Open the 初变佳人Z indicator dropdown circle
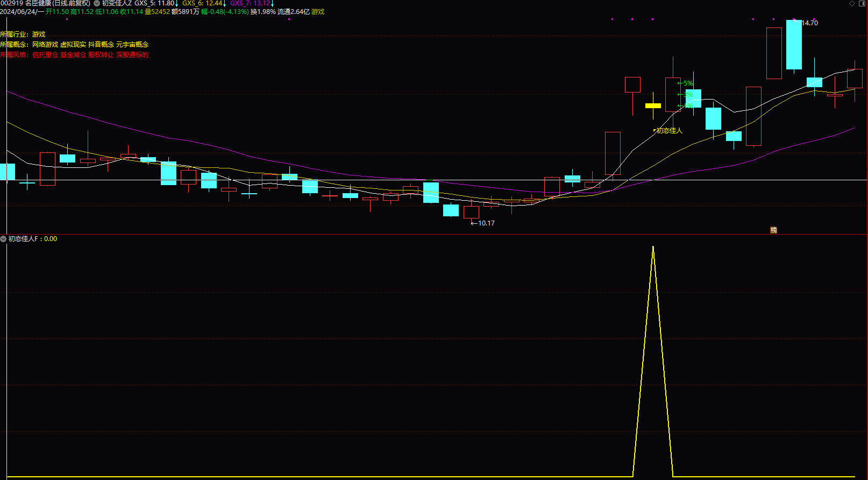This screenshot has width=868, height=480. [x=97, y=3]
